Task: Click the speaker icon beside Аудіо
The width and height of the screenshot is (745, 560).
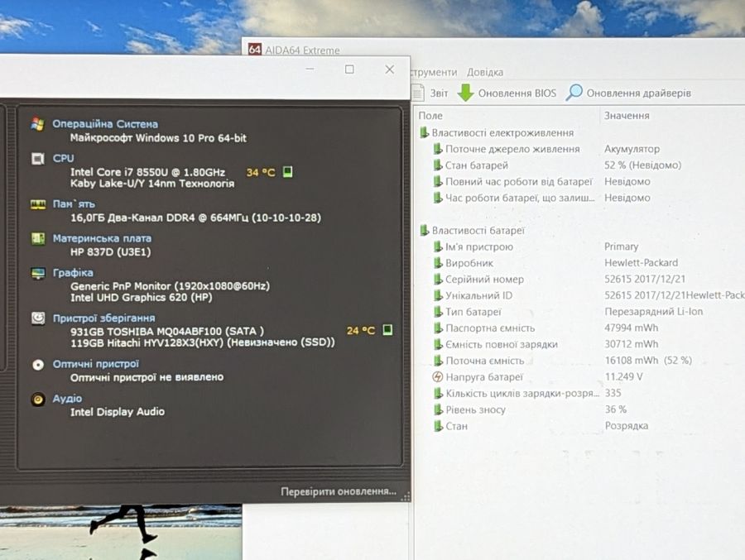Action: (37, 399)
